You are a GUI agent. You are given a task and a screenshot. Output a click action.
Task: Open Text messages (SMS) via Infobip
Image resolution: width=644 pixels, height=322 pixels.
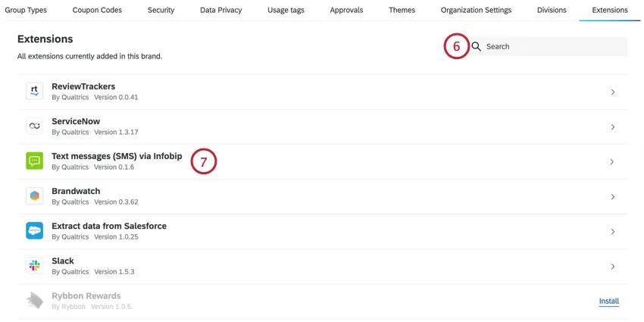[x=117, y=157]
